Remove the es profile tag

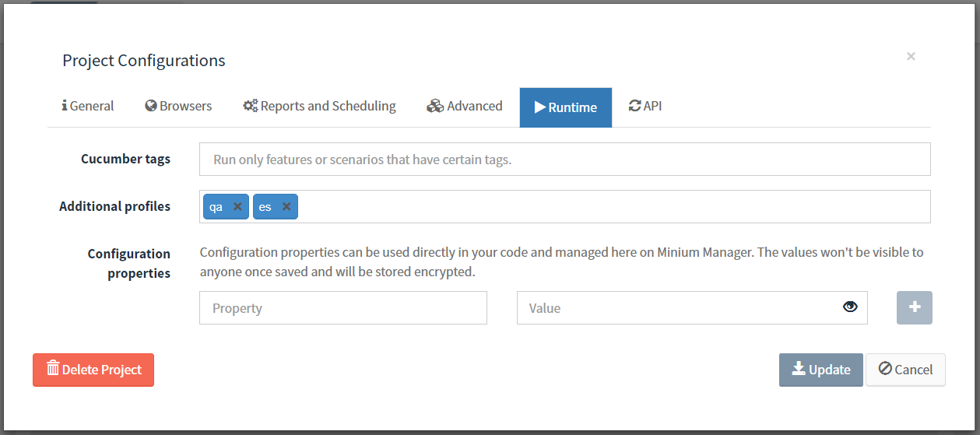(x=286, y=207)
